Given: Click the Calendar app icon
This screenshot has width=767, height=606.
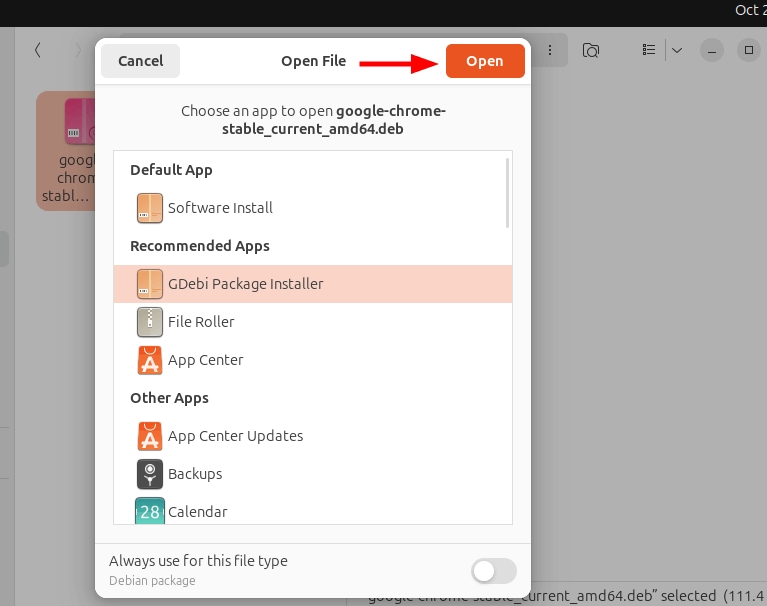Looking at the screenshot, I should tap(150, 511).
